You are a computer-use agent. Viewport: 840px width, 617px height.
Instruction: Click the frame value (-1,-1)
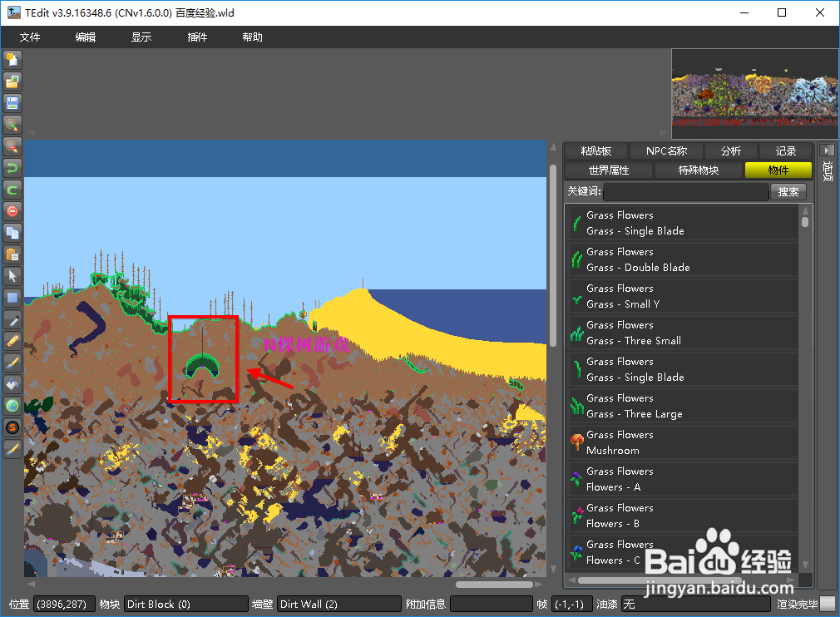[571, 605]
